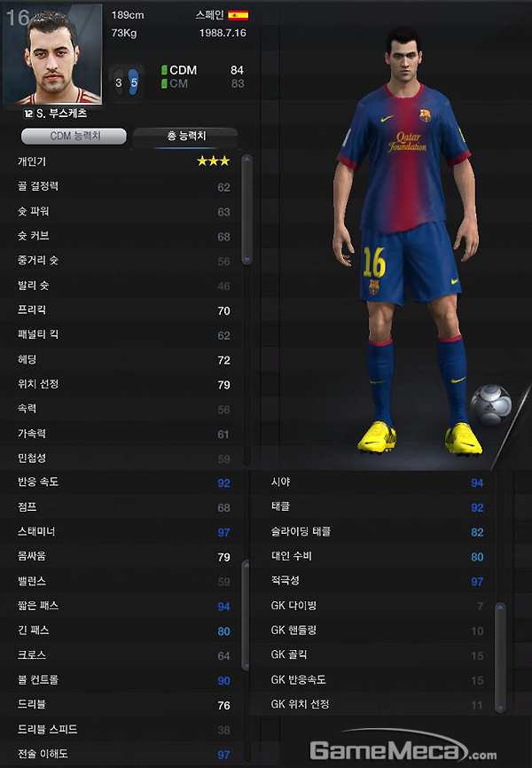Click the Spain flag icon
Viewport: 532px width, 768px height.
point(239,15)
